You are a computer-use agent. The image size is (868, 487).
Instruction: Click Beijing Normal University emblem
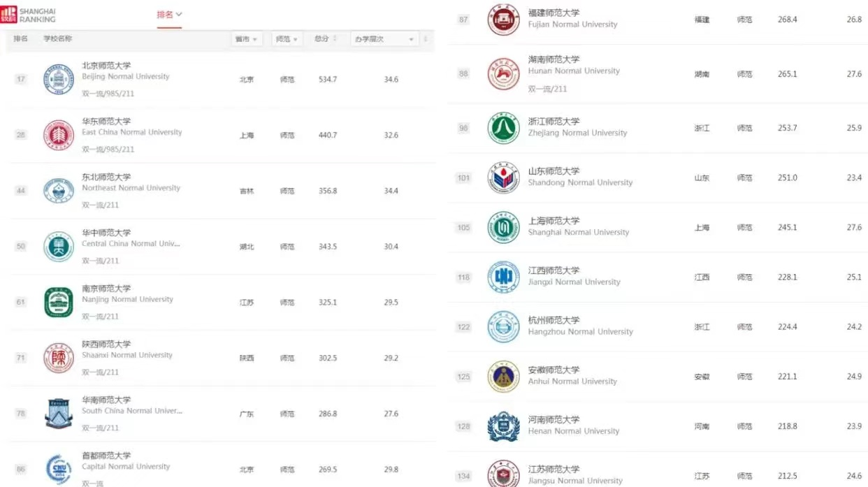point(59,79)
